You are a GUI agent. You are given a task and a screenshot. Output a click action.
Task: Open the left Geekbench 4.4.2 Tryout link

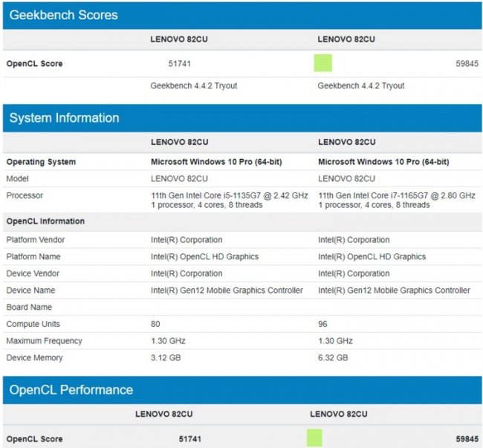[x=193, y=85]
